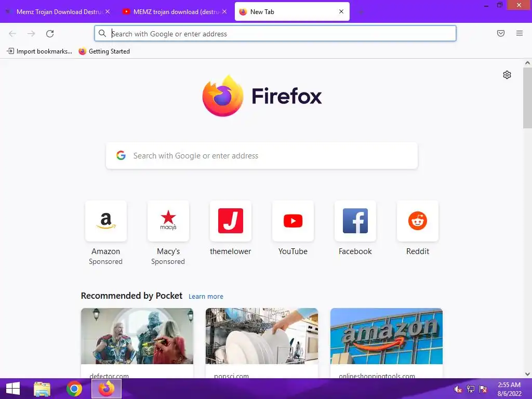Click the scrollbar down arrow
Viewport: 532px width, 399px height.
pyautogui.click(x=527, y=374)
